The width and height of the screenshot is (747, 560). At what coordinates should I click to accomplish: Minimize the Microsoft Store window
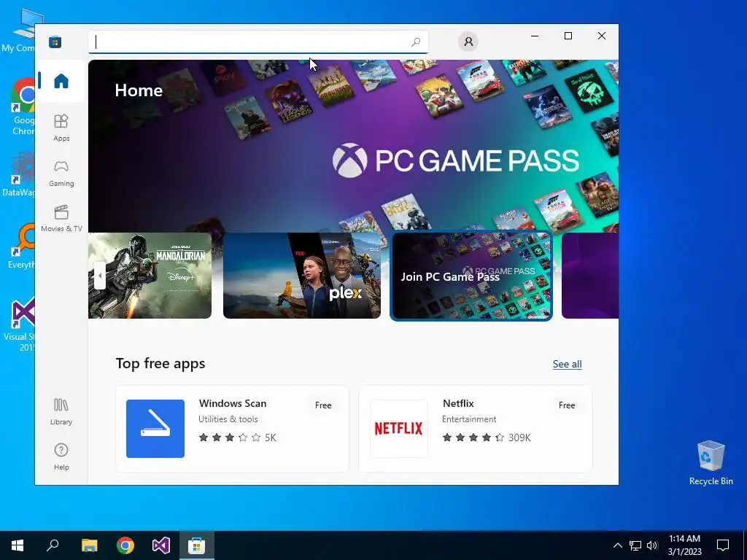(535, 36)
